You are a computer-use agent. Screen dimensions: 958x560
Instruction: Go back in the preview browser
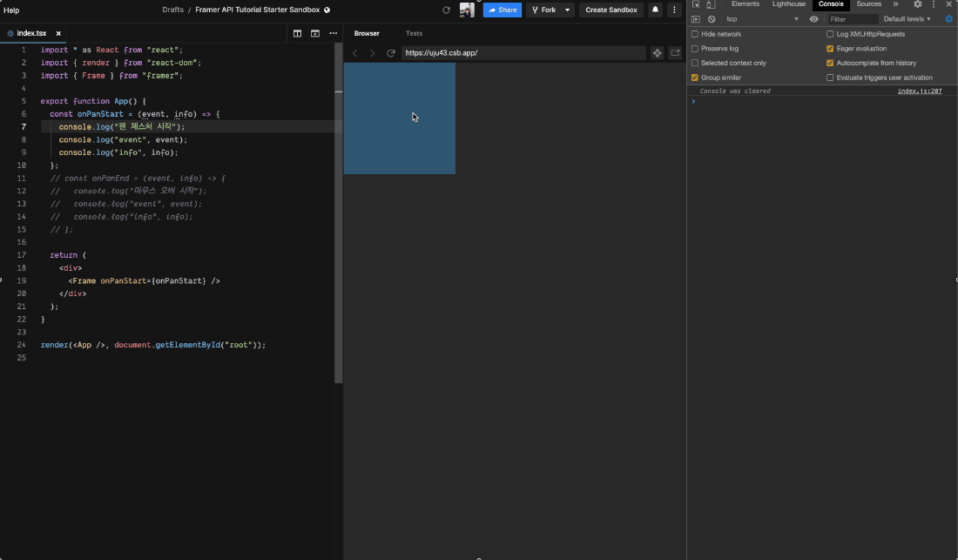pos(355,53)
